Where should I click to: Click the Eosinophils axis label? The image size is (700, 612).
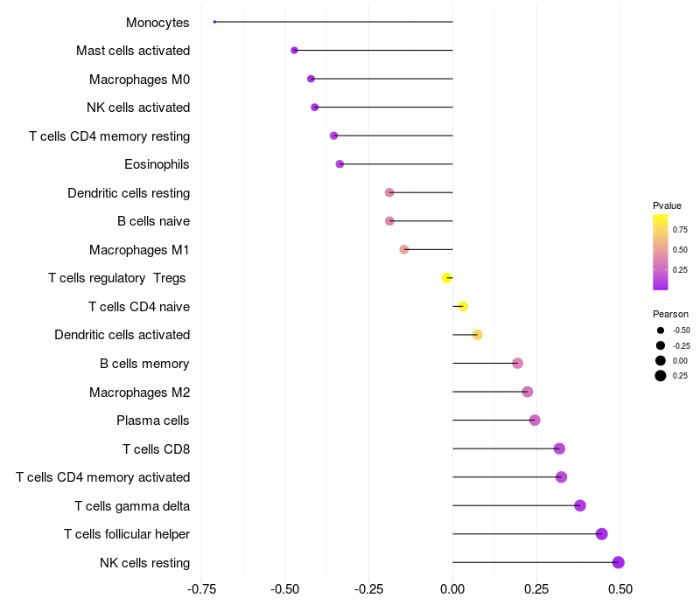pyautogui.click(x=157, y=164)
